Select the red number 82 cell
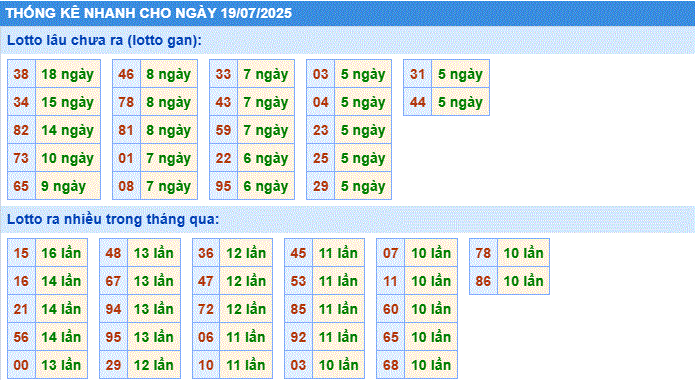The height and width of the screenshot is (380, 695). coord(21,130)
